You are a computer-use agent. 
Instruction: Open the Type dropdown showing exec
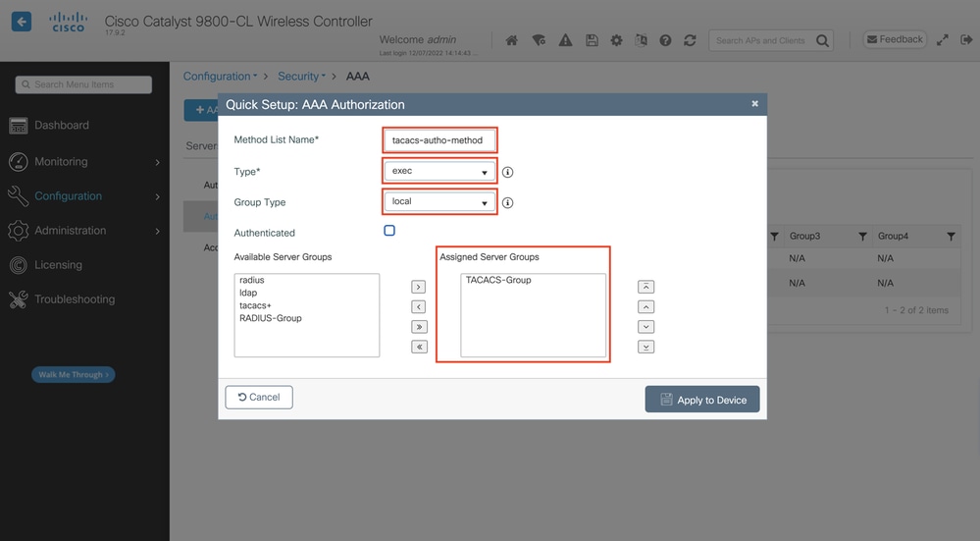(439, 171)
